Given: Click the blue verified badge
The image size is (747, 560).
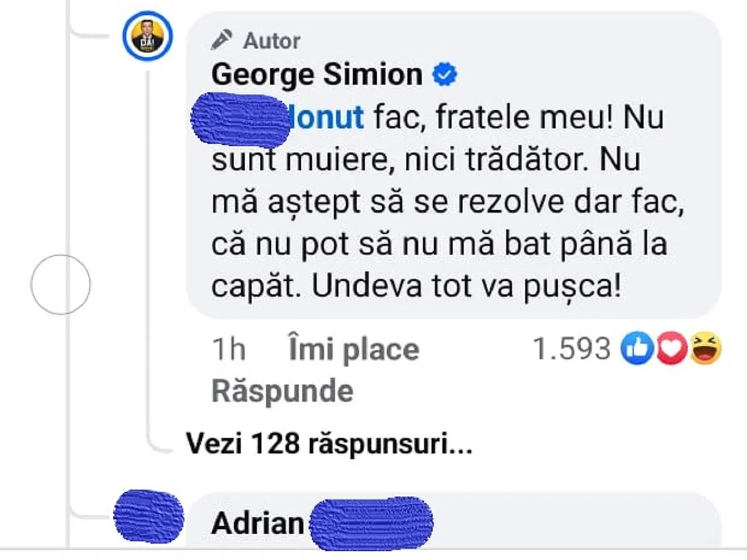Looking at the screenshot, I should point(445,76).
